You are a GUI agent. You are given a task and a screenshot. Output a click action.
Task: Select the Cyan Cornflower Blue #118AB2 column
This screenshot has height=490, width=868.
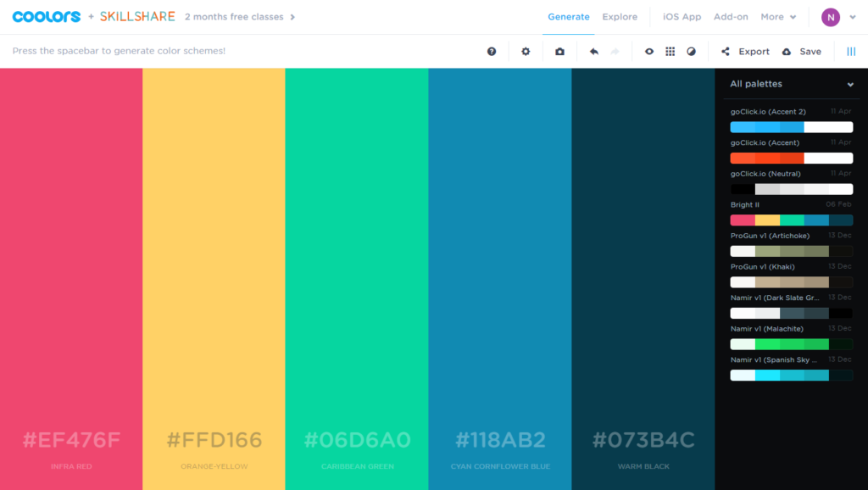(x=500, y=279)
